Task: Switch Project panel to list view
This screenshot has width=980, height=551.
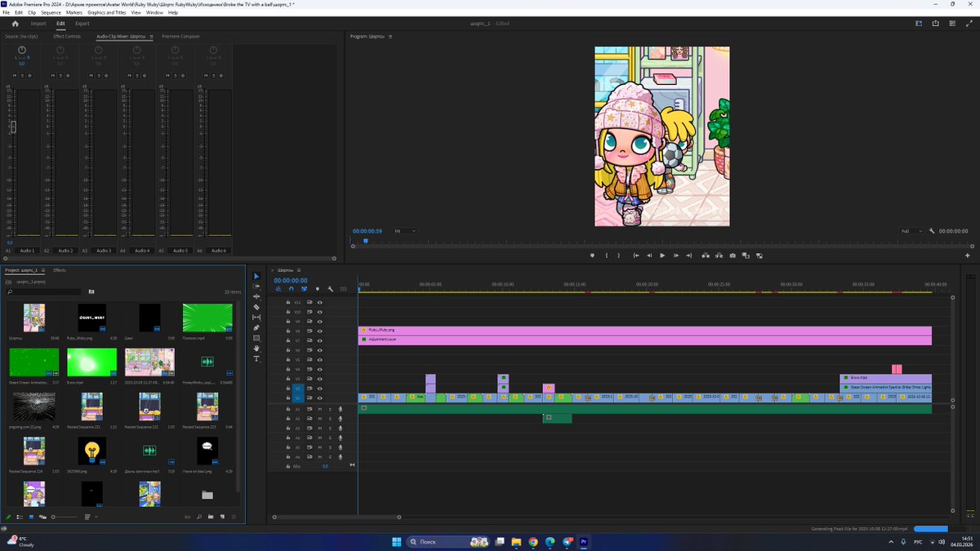Action: tap(20, 517)
